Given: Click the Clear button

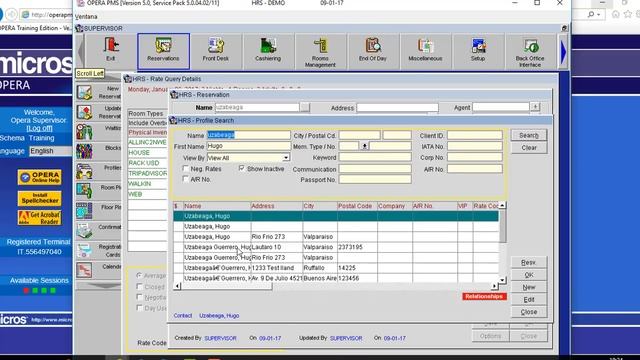Looking at the screenshot, I should click(x=529, y=148).
